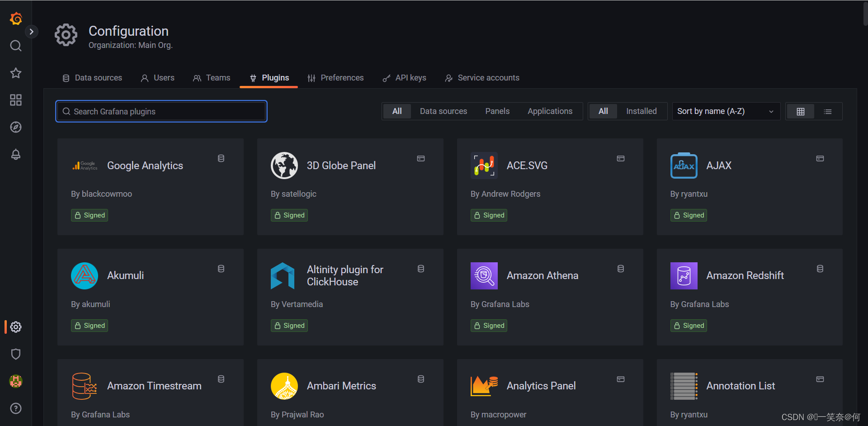
Task: Select the All installation state filter
Action: pyautogui.click(x=603, y=111)
